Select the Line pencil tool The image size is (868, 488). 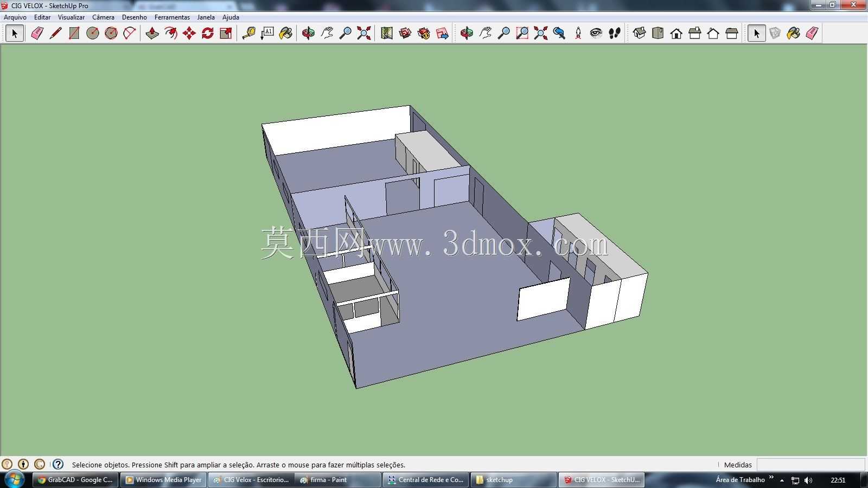pyautogui.click(x=55, y=34)
